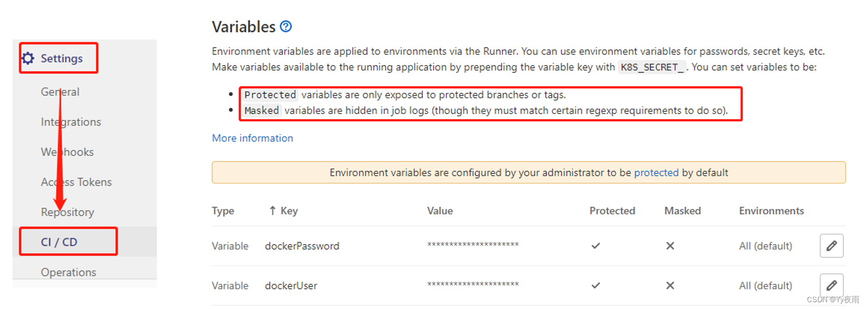The height and width of the screenshot is (309, 868).
Task: Open the CI / CD settings page
Action: (59, 242)
